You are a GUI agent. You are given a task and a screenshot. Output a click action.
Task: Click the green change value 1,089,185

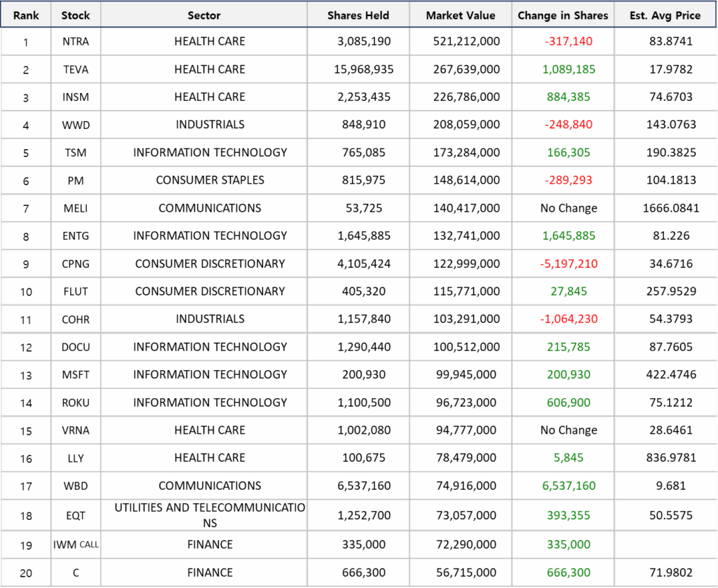tap(568, 69)
